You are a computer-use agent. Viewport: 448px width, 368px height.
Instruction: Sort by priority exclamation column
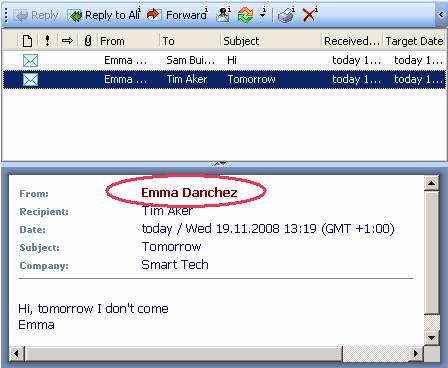pos(47,41)
